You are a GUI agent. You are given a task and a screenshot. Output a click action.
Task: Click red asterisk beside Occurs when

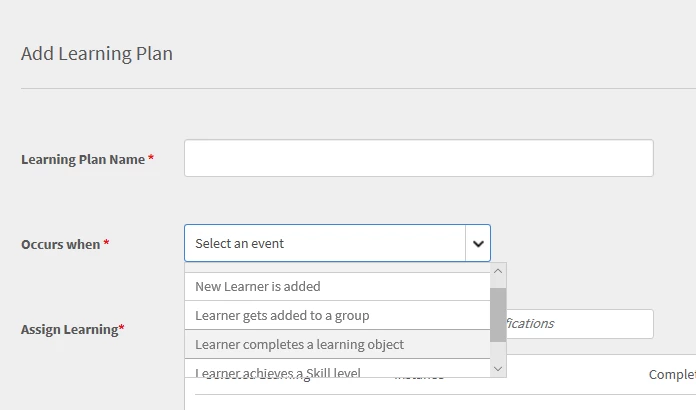tap(106, 244)
